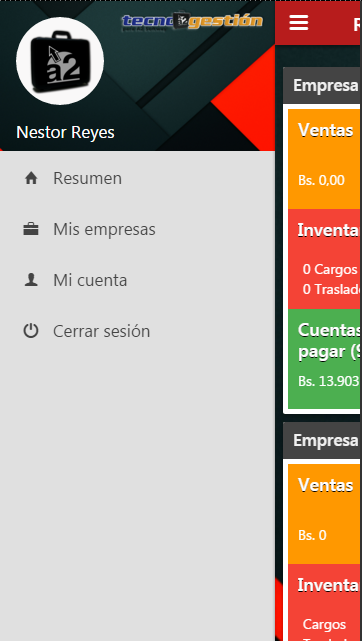This screenshot has height=641, width=362.
Task: Select Cerrar sesión to log out
Action: click(x=137, y=331)
